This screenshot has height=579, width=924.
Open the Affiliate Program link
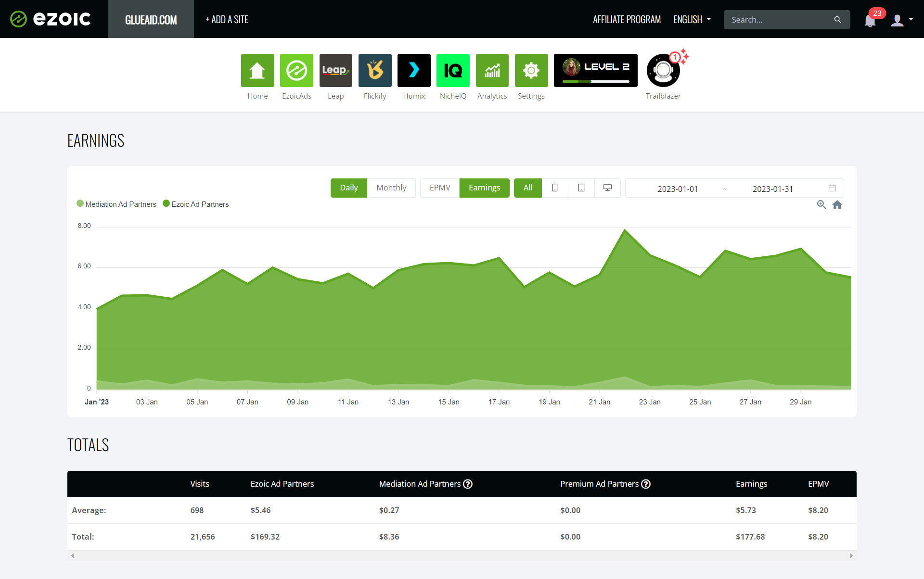tap(627, 19)
